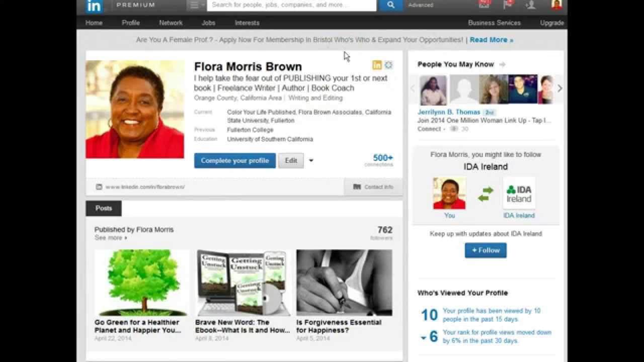This screenshot has width=644, height=362.
Task: Select the Upgrade menu item
Action: tap(552, 23)
